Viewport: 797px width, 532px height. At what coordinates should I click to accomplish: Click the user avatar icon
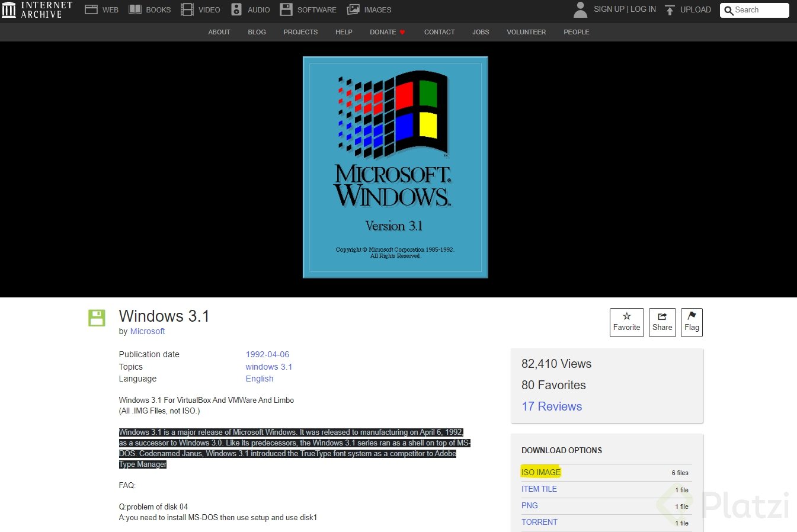click(x=581, y=9)
